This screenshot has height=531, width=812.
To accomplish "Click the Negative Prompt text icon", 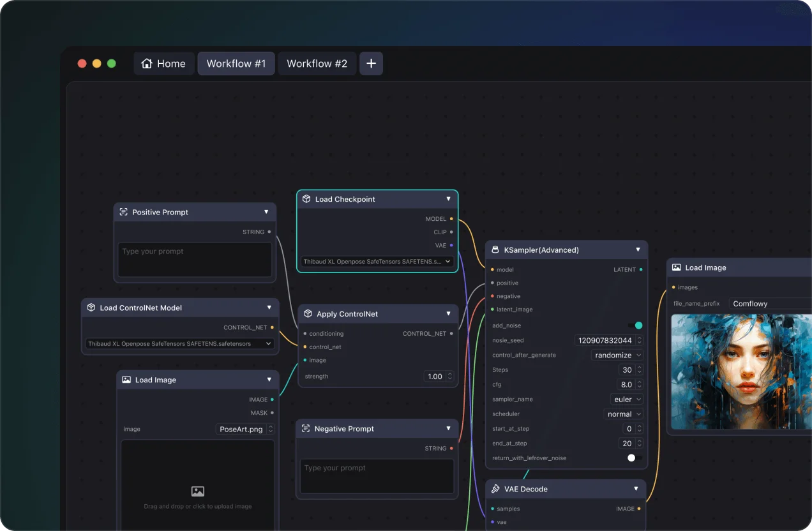I will coord(306,429).
